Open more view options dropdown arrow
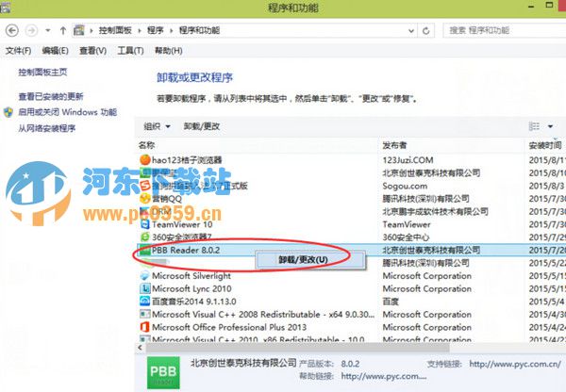The image size is (566, 392). point(551,126)
